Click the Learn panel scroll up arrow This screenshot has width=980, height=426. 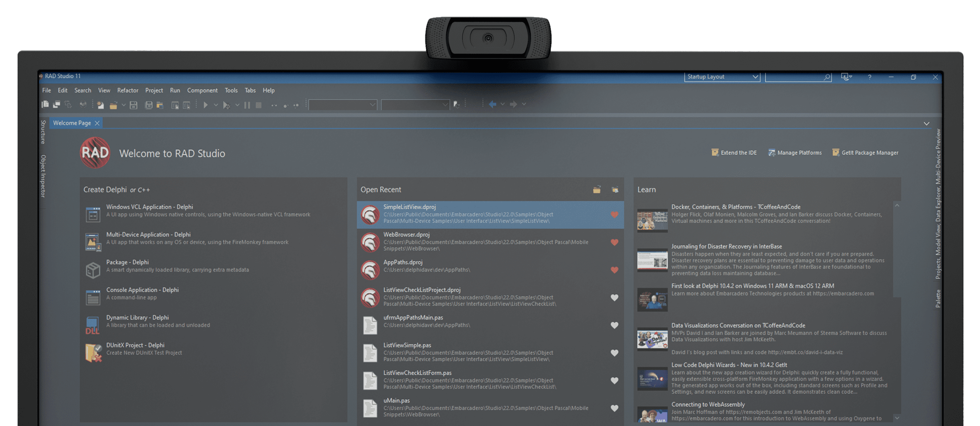(897, 205)
